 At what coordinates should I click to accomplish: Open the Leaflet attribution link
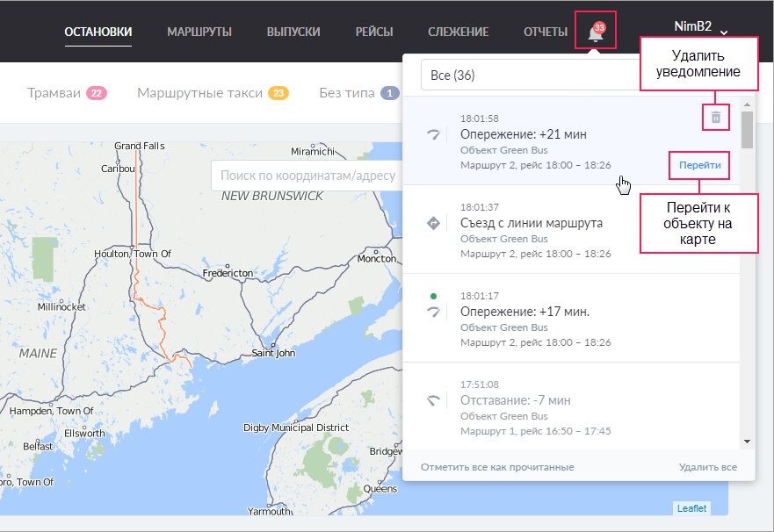click(691, 508)
